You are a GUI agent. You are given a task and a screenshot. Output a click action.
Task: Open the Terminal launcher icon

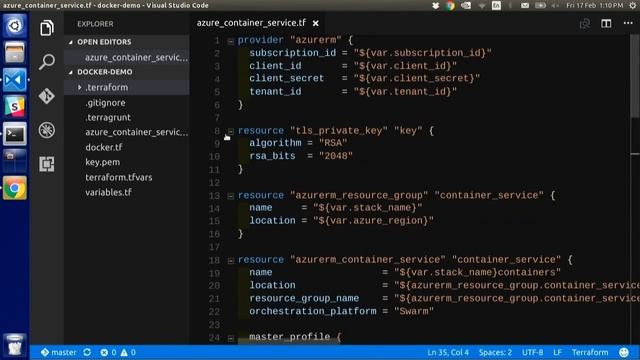[x=15, y=134]
